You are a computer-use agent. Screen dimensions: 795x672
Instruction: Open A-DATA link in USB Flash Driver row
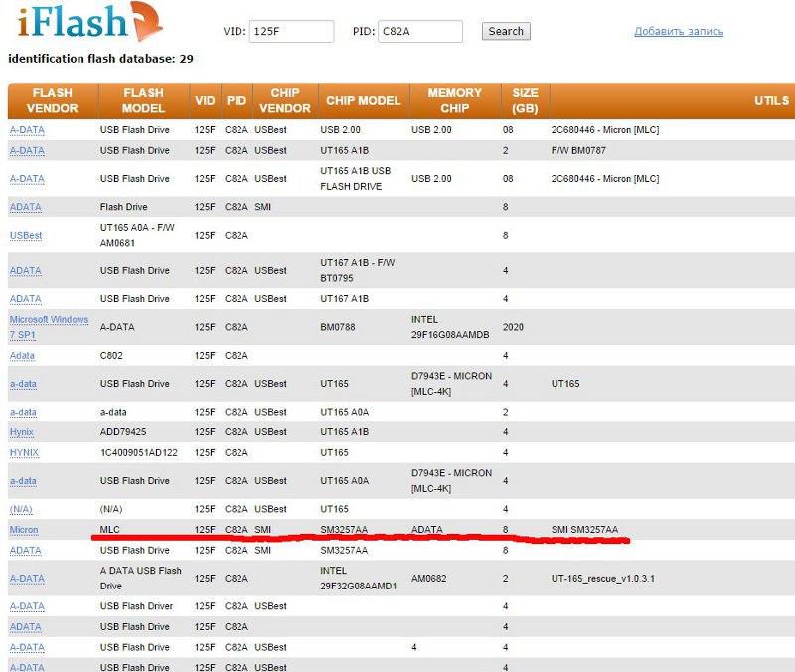[27, 606]
